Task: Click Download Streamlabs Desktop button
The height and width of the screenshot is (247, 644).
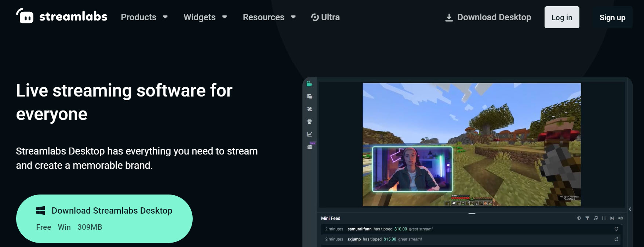Action: (x=104, y=219)
